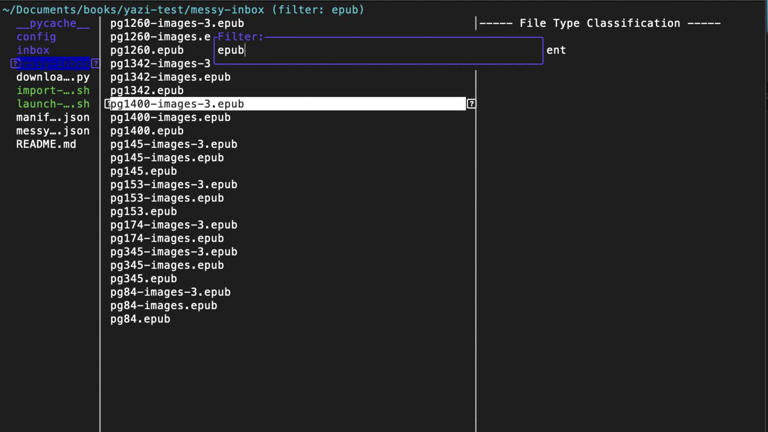
Task: Select pg1400-images.epub
Action: point(170,117)
